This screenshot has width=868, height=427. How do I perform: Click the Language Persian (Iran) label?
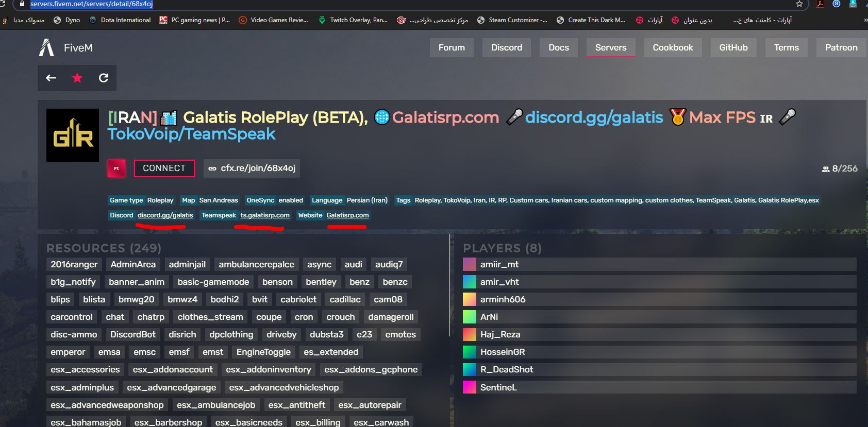point(349,200)
